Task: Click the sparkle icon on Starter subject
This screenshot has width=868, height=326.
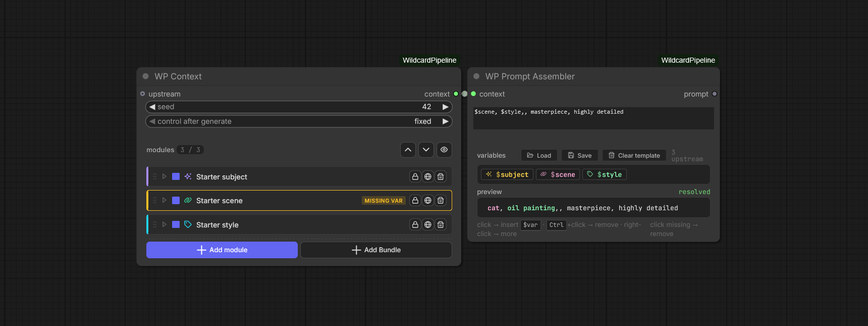Action: point(188,176)
